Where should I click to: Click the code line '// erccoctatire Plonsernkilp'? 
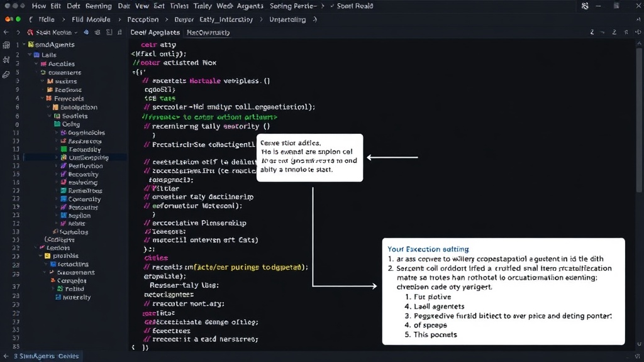point(195,223)
